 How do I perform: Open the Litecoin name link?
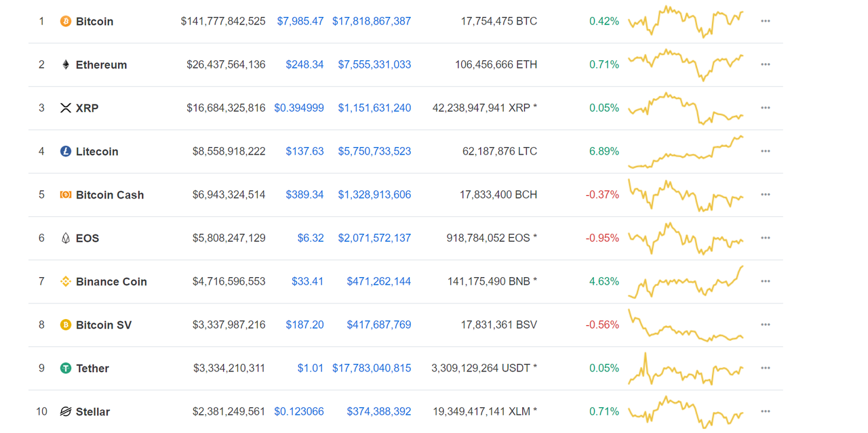pyautogui.click(x=97, y=152)
